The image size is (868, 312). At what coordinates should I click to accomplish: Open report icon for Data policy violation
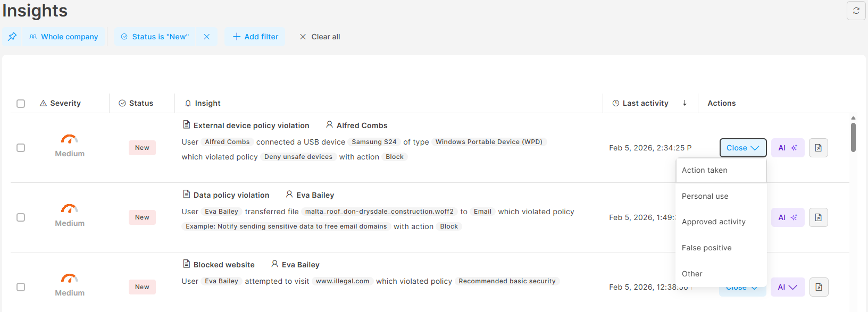818,217
